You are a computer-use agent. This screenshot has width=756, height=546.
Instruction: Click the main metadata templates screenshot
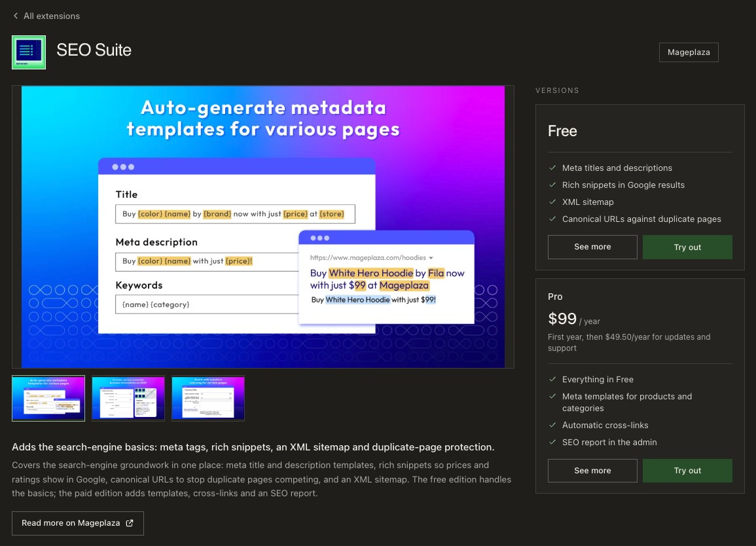(x=263, y=227)
